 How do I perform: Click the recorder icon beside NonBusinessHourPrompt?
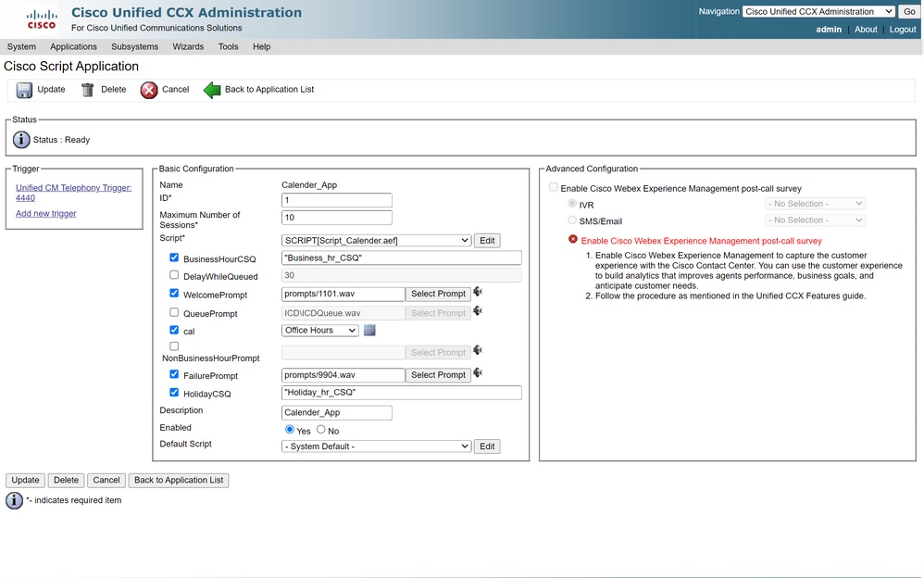(478, 350)
